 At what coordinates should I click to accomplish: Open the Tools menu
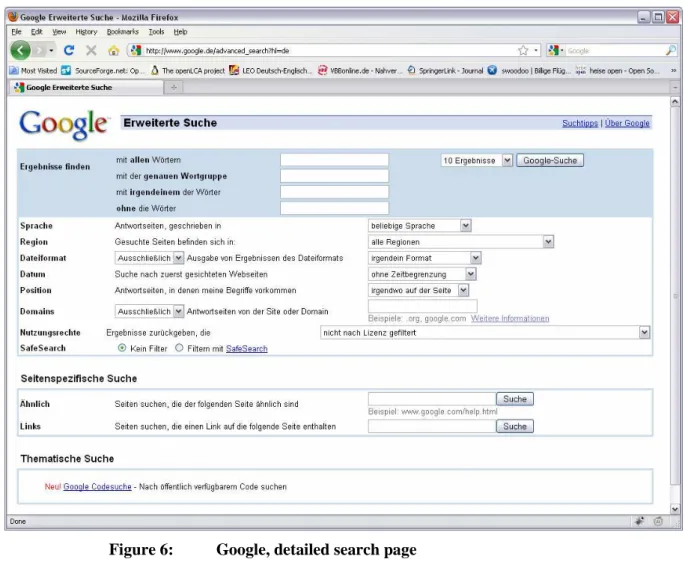click(x=156, y=31)
